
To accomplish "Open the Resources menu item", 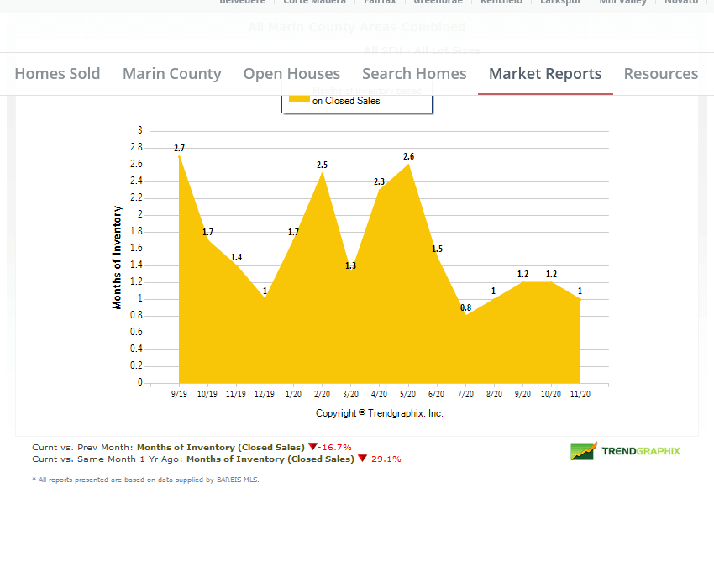I will pos(660,74).
